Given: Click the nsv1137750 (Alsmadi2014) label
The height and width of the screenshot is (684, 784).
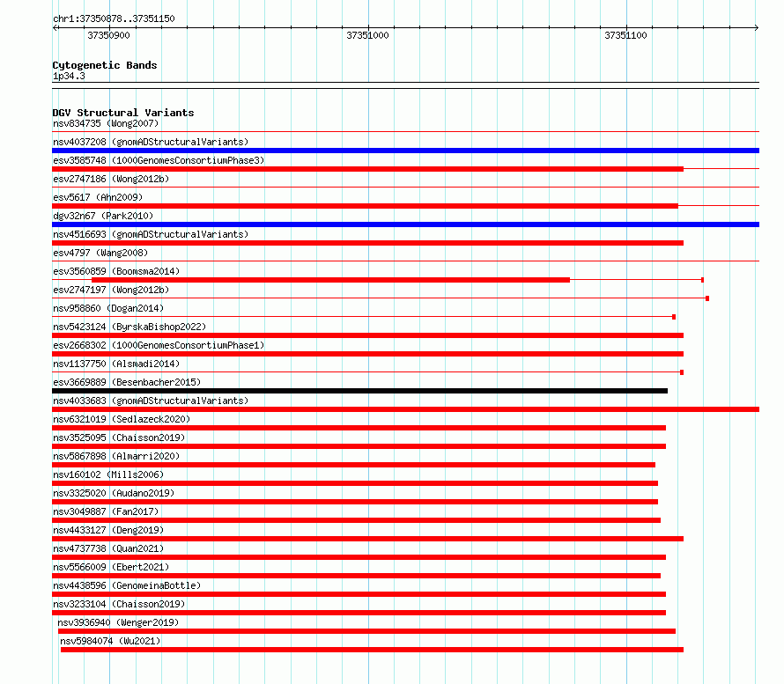Looking at the screenshot, I should point(116,364).
